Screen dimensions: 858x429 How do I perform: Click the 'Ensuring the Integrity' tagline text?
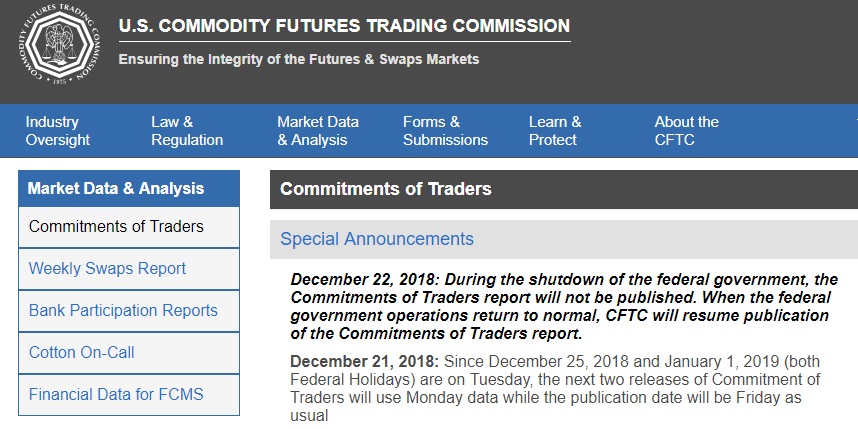(x=299, y=59)
